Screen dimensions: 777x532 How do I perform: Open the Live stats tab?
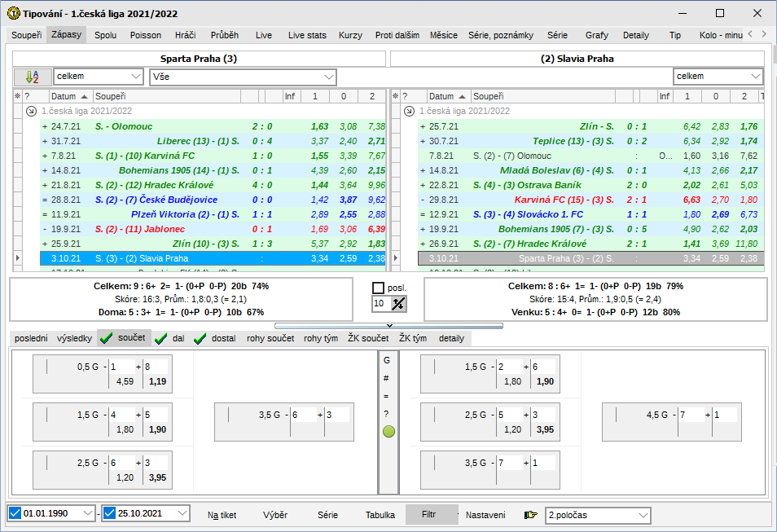click(x=307, y=35)
